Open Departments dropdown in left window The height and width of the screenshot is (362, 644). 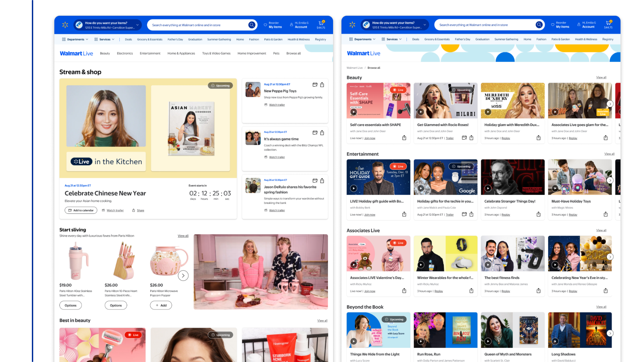click(x=75, y=40)
